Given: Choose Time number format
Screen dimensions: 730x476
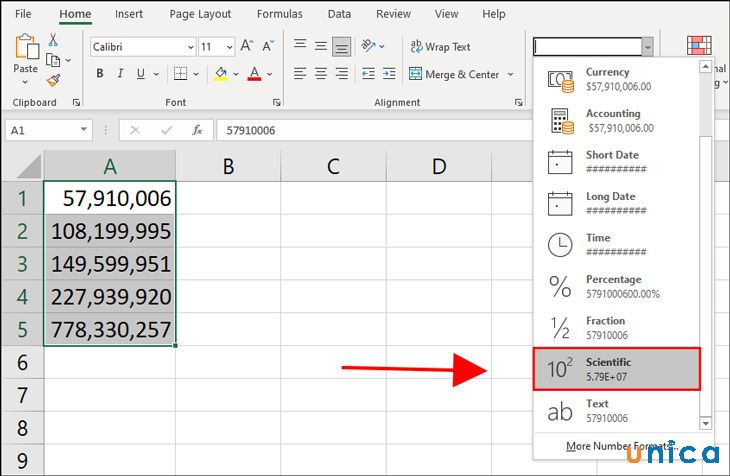Looking at the screenshot, I should tap(616, 245).
